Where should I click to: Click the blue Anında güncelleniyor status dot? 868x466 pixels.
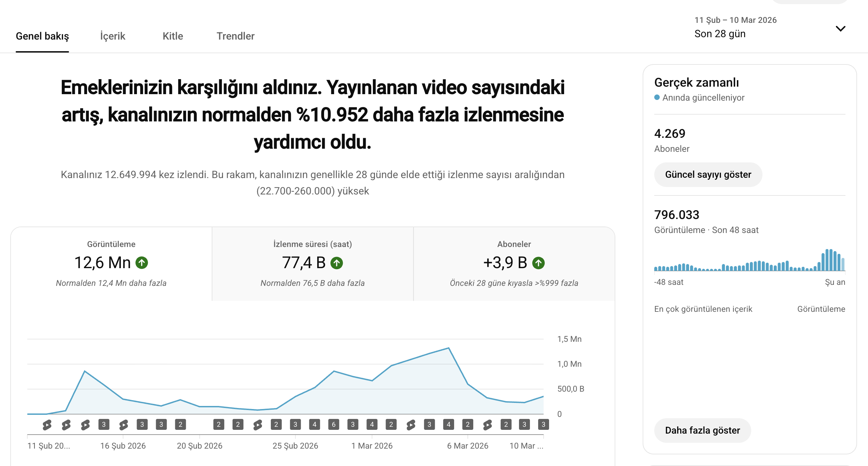click(x=657, y=97)
